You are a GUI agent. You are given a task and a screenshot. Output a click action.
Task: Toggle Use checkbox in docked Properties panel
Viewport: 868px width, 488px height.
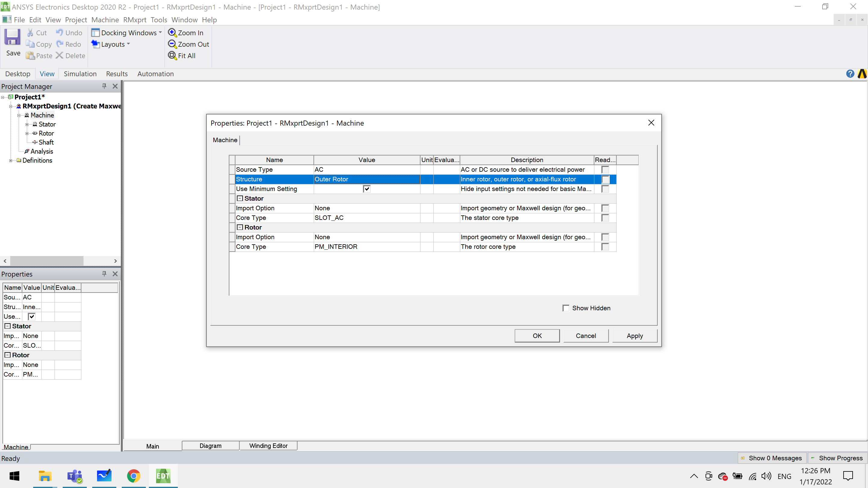coord(32,317)
